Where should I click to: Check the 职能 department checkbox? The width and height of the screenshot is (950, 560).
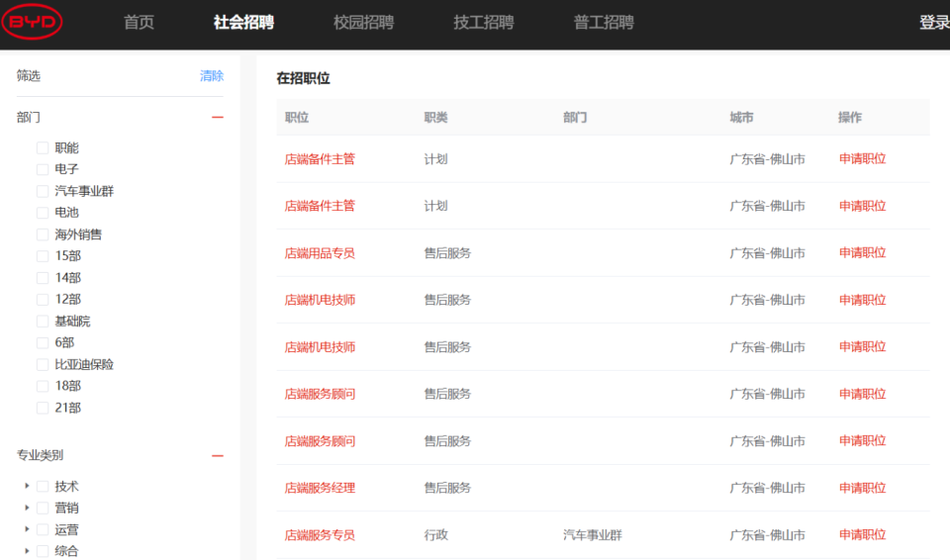pyautogui.click(x=43, y=147)
